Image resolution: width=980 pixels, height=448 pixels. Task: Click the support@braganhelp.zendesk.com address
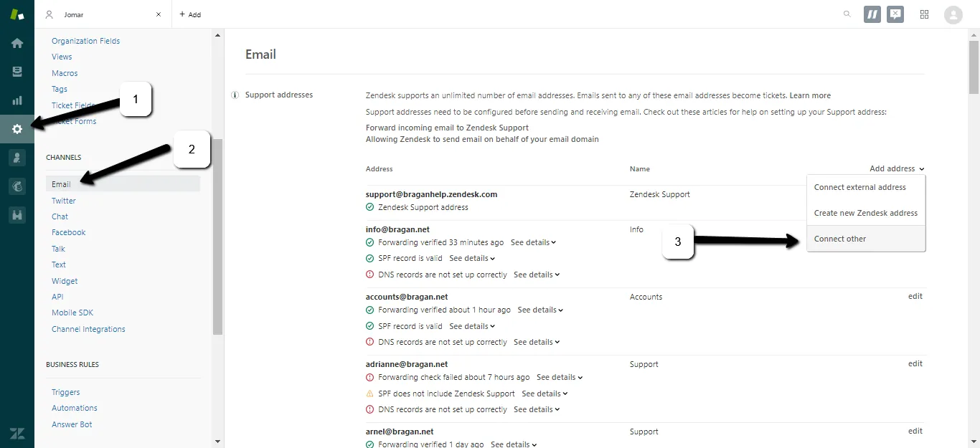pyautogui.click(x=431, y=195)
